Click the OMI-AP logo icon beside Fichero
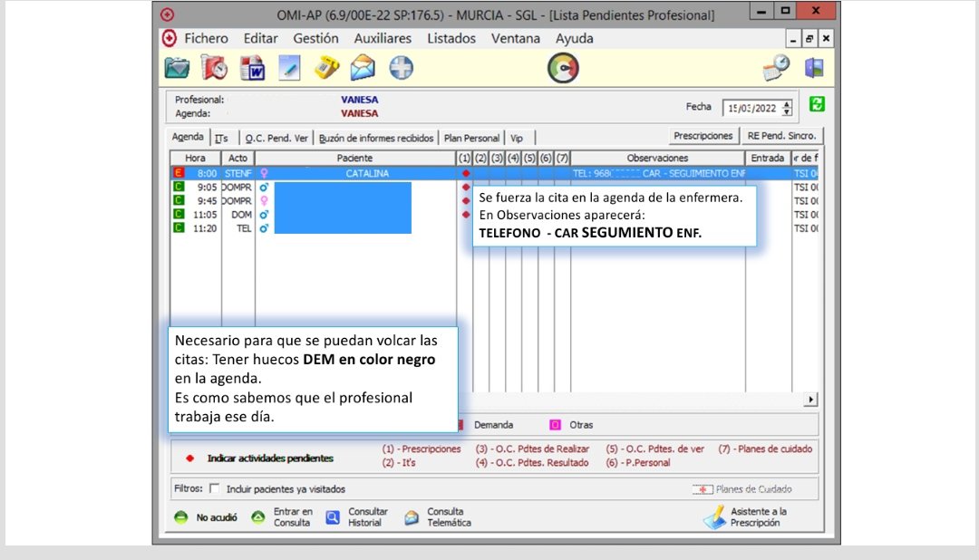 (x=170, y=39)
